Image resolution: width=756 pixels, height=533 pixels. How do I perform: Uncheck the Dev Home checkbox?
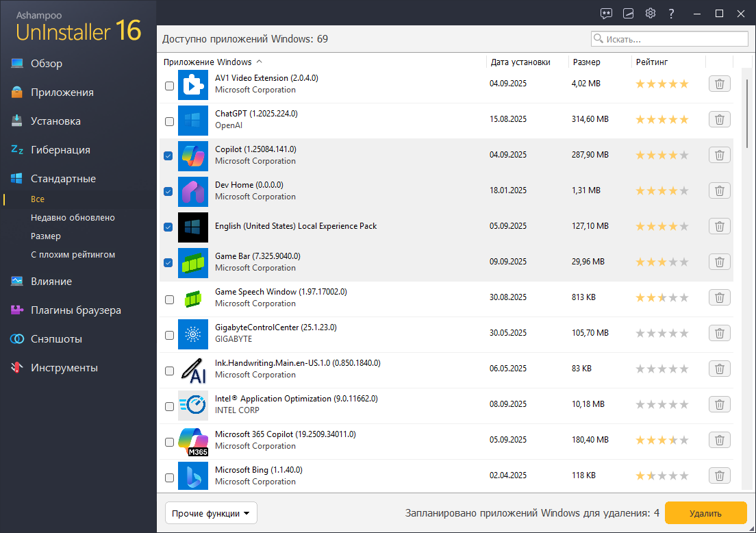[x=168, y=192]
